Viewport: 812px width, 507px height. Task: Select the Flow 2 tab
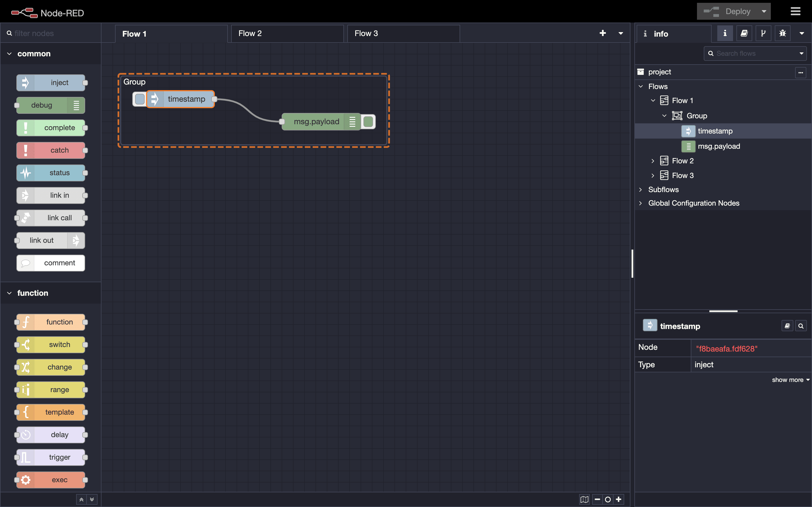(250, 33)
